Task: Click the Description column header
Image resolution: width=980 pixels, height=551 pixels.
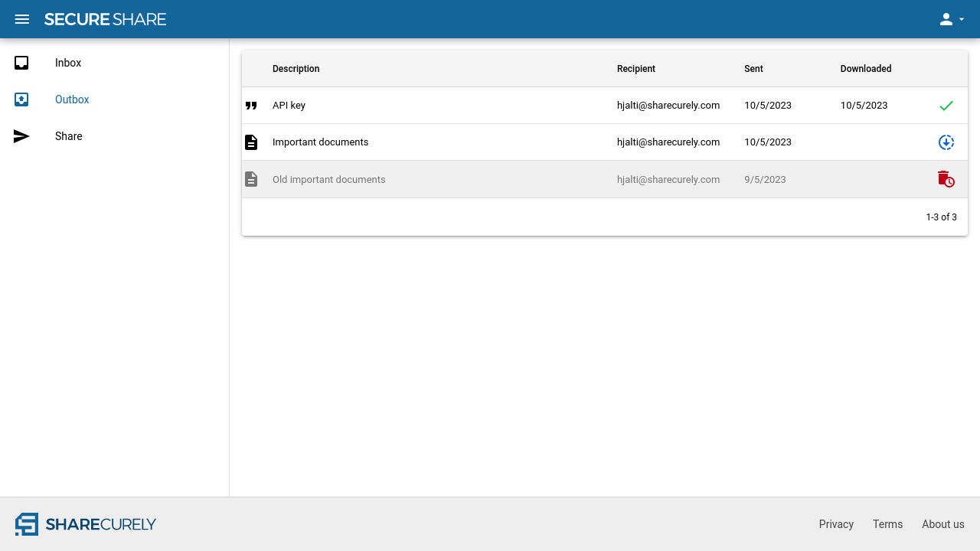Action: point(296,69)
